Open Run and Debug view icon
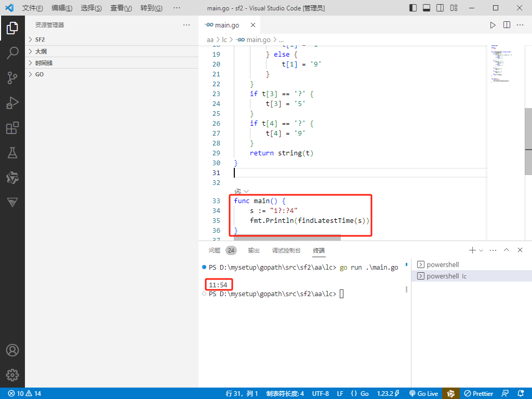This screenshot has width=532, height=399. pyautogui.click(x=12, y=103)
